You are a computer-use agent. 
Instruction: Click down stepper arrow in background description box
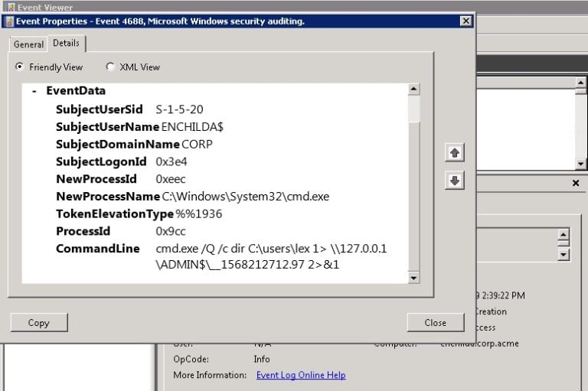564,254
